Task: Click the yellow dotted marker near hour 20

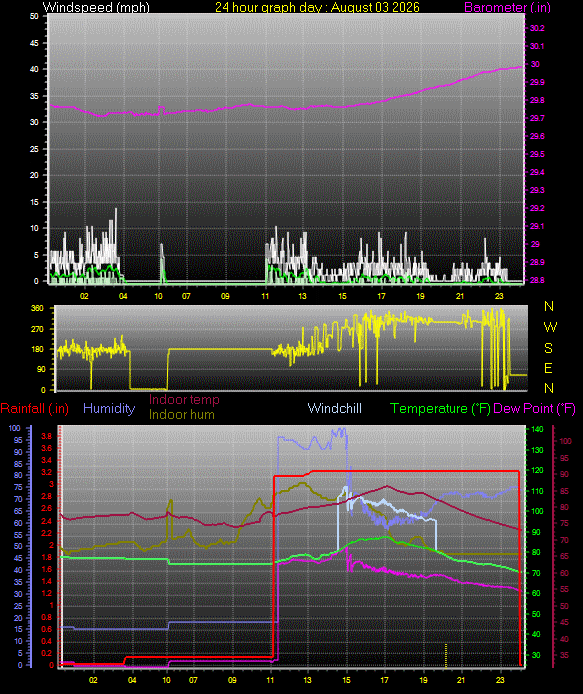Action: point(446,655)
